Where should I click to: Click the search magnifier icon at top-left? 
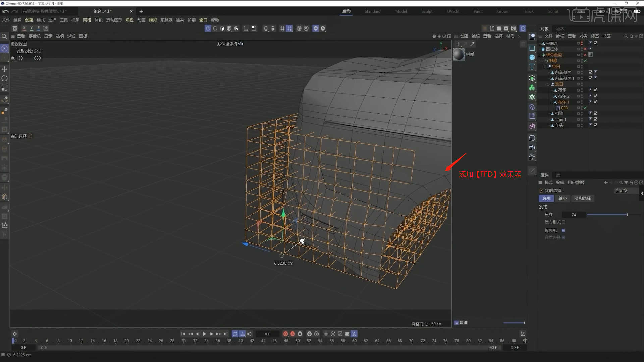[4, 36]
